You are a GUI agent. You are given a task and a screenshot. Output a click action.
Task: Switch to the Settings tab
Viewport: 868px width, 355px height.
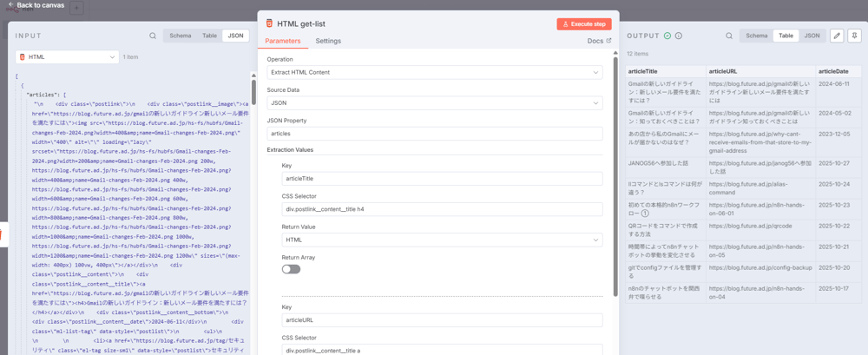point(328,41)
